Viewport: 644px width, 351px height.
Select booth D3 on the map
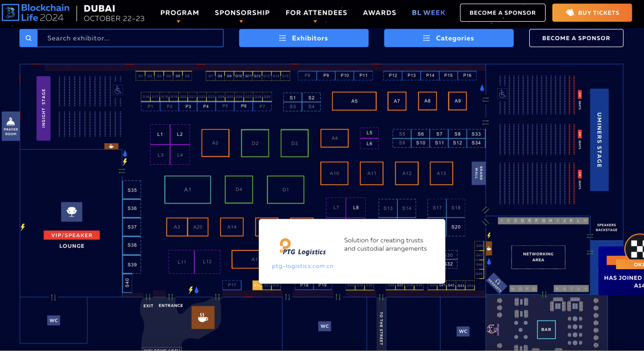[x=294, y=143]
